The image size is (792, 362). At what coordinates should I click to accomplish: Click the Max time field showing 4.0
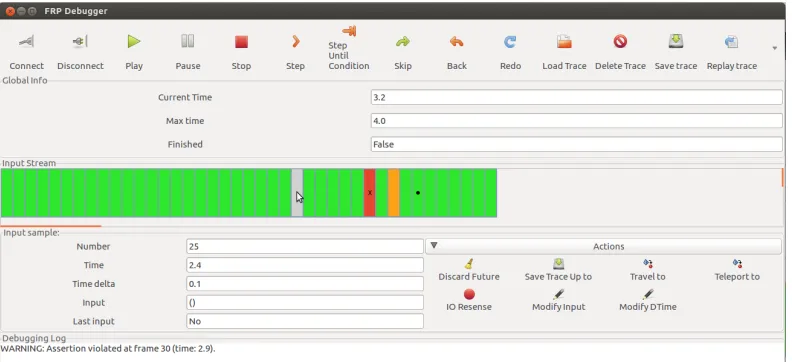click(576, 121)
